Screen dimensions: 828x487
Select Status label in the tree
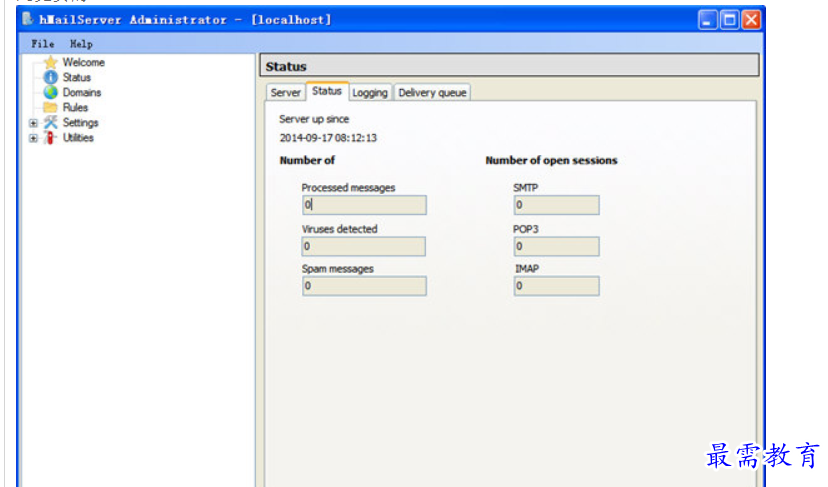(77, 78)
